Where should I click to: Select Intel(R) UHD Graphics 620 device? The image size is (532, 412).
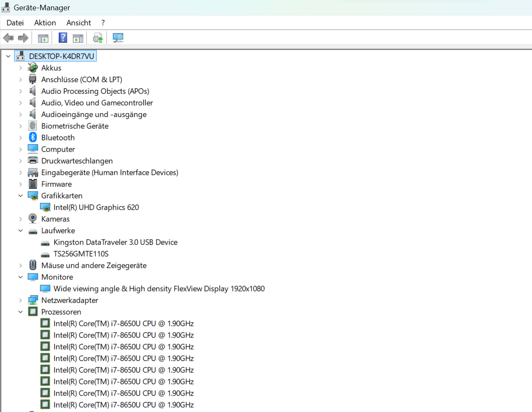96,207
